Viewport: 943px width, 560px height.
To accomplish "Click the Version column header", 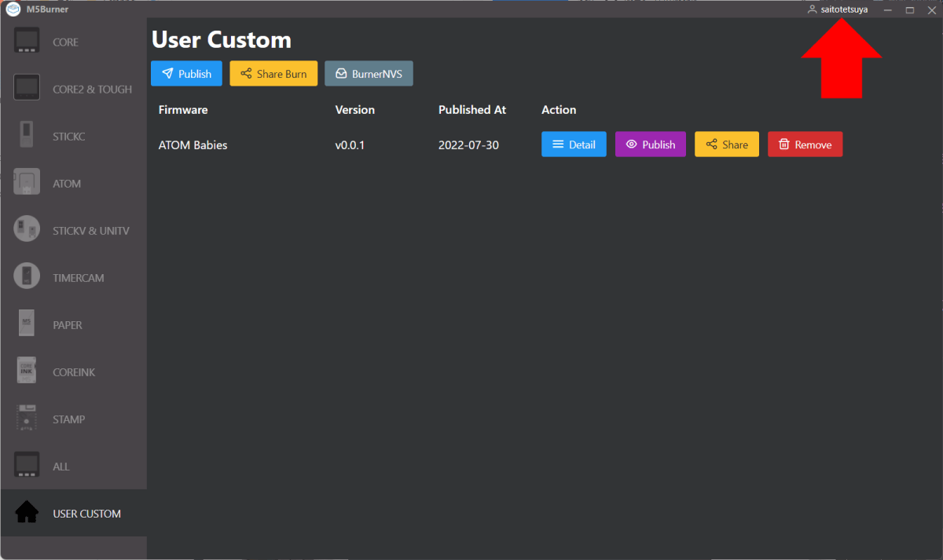I will pos(355,110).
